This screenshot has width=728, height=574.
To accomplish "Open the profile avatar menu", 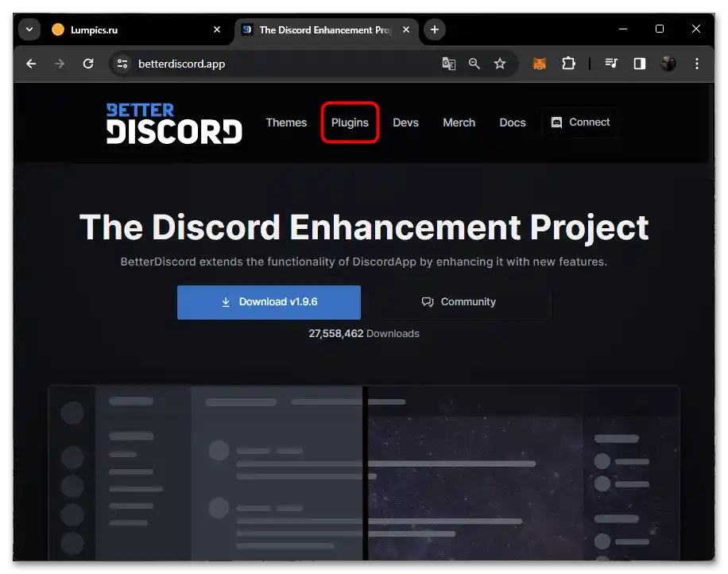I will tap(668, 64).
